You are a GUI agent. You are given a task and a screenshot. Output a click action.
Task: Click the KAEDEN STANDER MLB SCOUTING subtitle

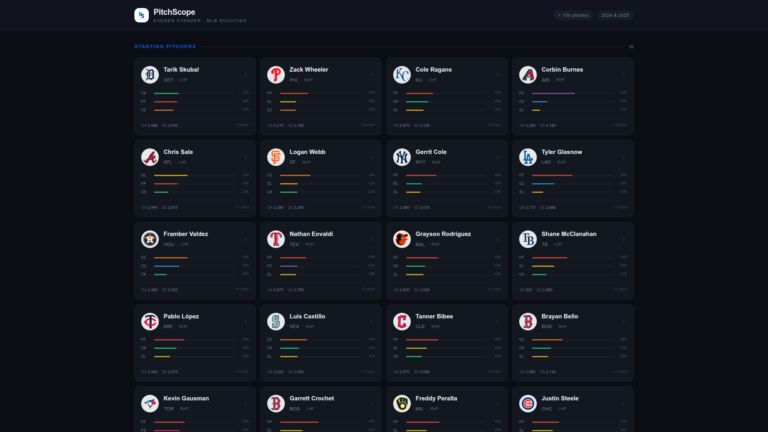pyautogui.click(x=200, y=21)
